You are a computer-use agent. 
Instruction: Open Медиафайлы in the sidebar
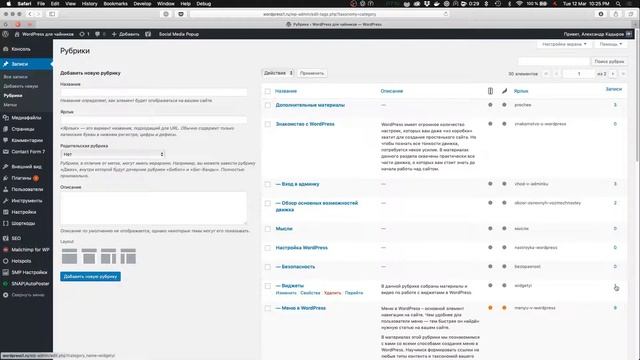pos(26,118)
